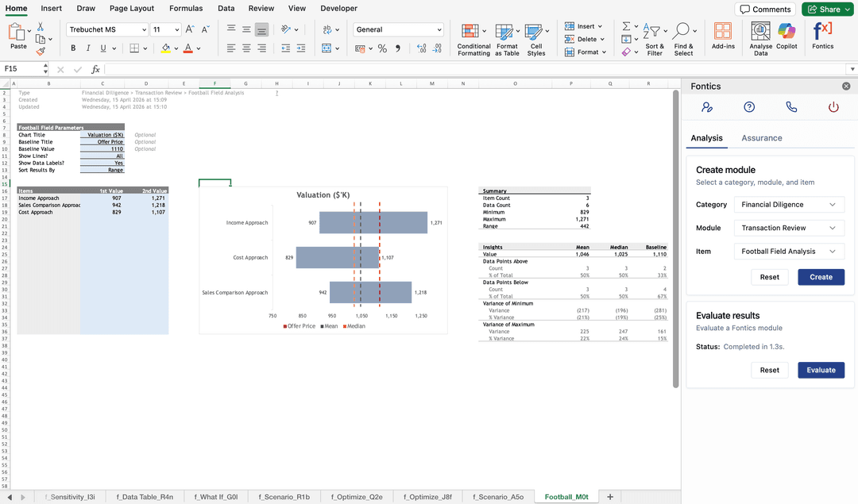Viewport: 858px width, 504px height.
Task: Click the Format Painter brush icon
Action: (41, 52)
